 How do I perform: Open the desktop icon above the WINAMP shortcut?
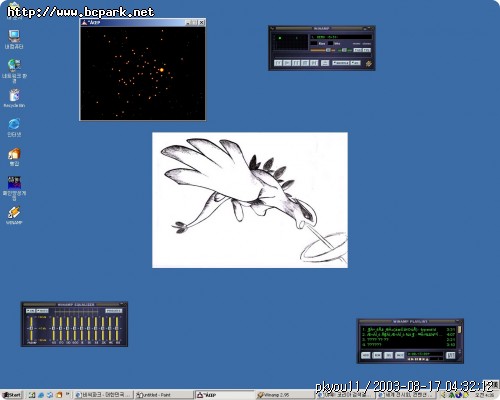click(x=14, y=188)
